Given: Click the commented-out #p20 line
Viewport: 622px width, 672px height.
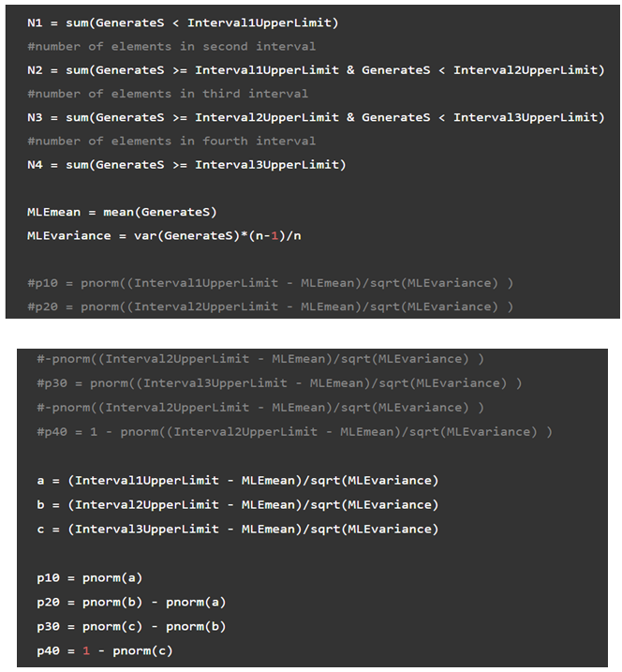Looking at the screenshot, I should point(270,306).
